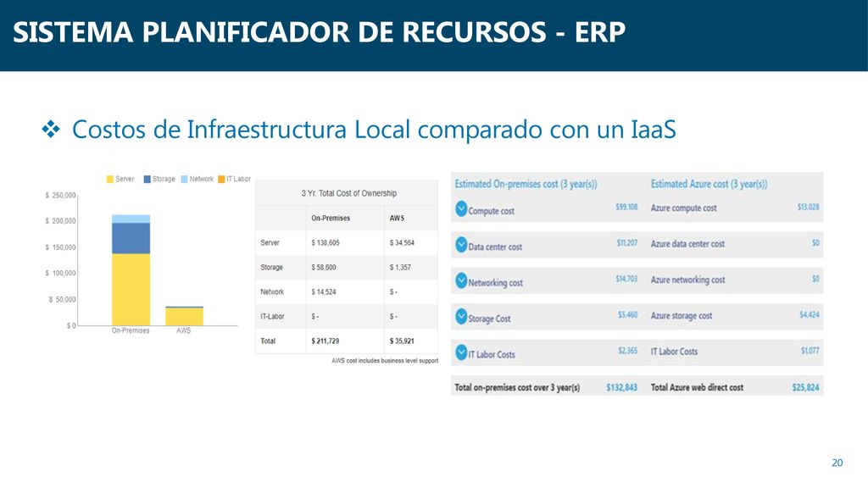Viewport: 868px width, 488px height.
Task: Expand the Storage Cost chevron
Action: 461,317
